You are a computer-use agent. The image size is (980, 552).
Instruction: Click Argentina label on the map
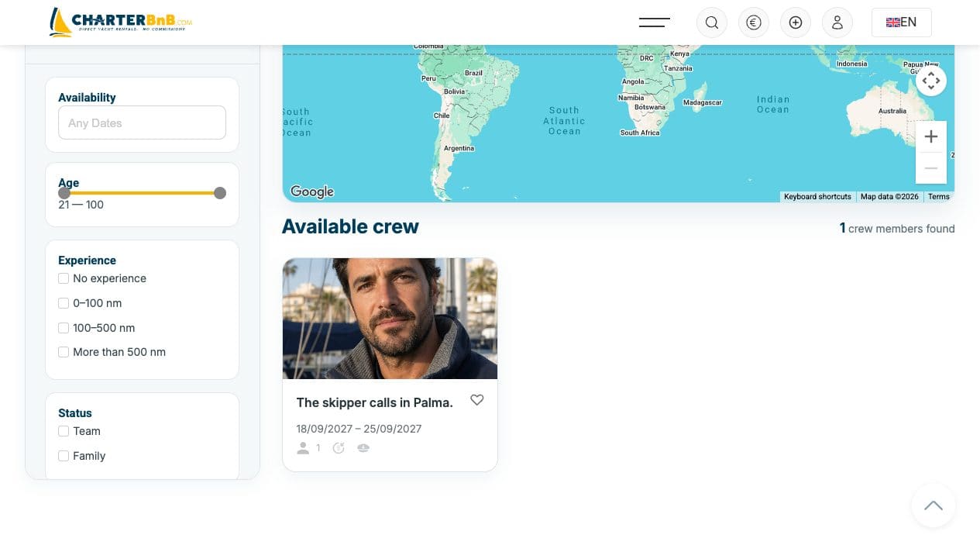[459, 148]
